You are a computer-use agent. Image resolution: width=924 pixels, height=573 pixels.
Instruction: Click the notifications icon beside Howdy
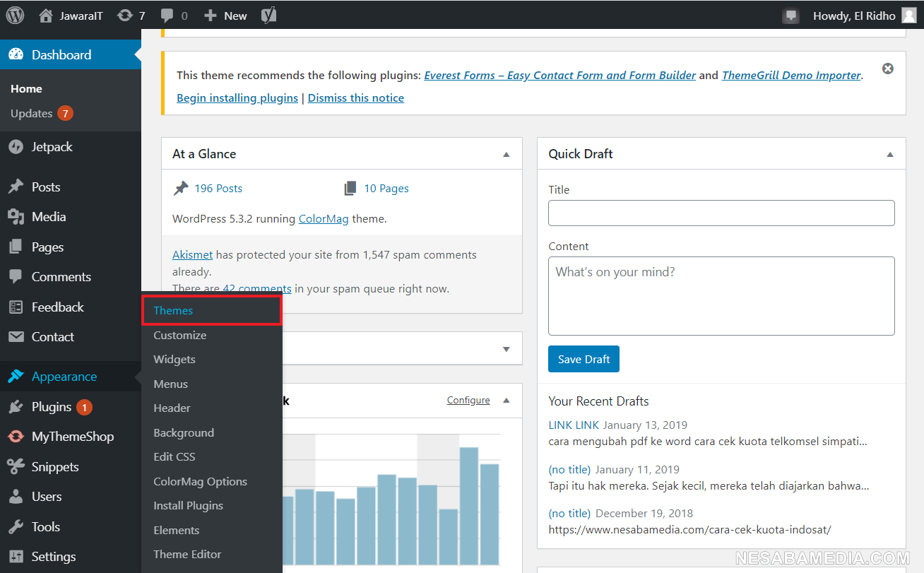point(790,15)
